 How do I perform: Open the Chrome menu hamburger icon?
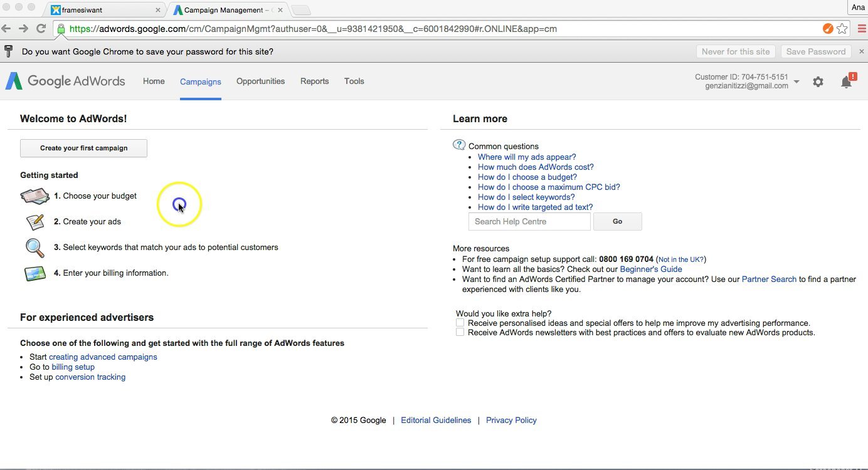click(860, 28)
